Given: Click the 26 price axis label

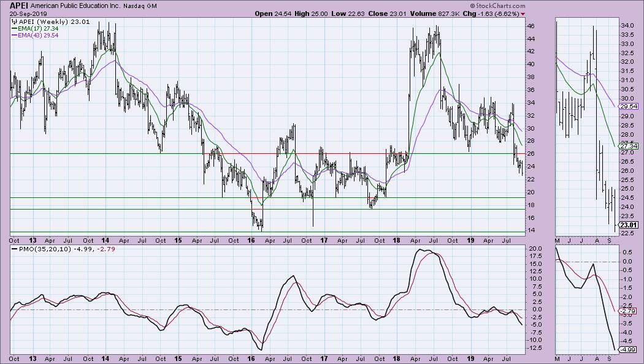Looking at the screenshot, I should click(x=531, y=153).
